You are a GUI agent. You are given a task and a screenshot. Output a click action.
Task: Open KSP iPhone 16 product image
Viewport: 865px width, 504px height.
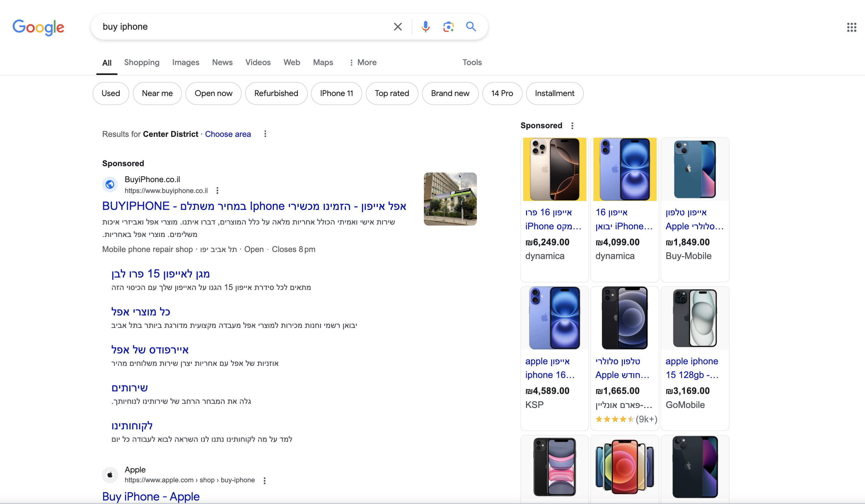coord(555,318)
